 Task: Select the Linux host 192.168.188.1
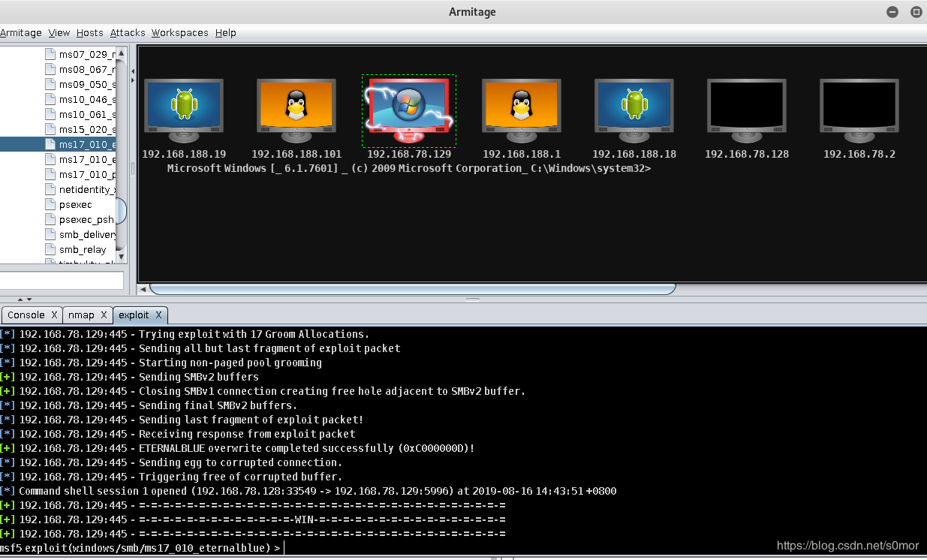coord(522,111)
